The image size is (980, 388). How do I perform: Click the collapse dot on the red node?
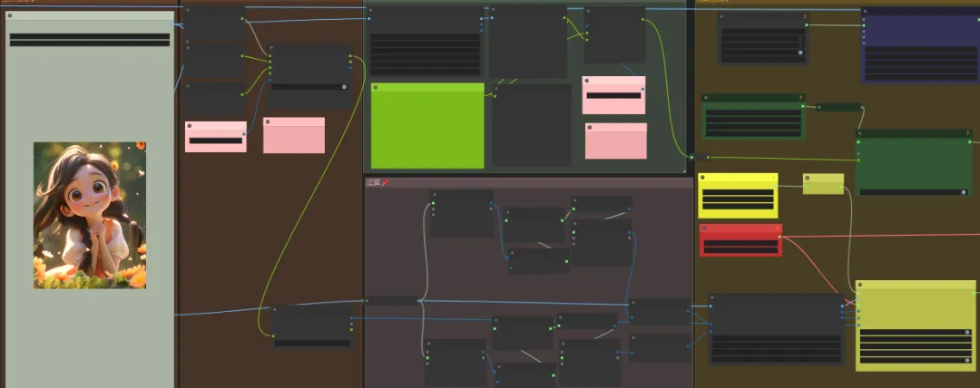[x=704, y=228]
